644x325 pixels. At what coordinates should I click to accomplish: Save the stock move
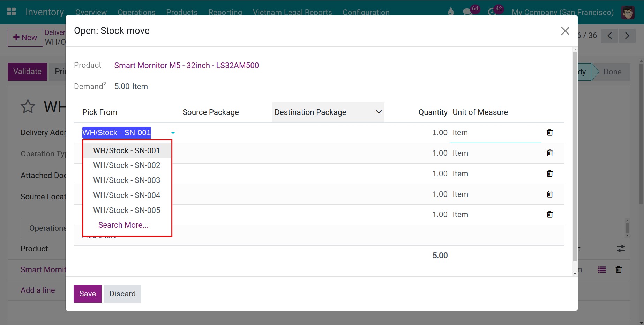tap(88, 294)
